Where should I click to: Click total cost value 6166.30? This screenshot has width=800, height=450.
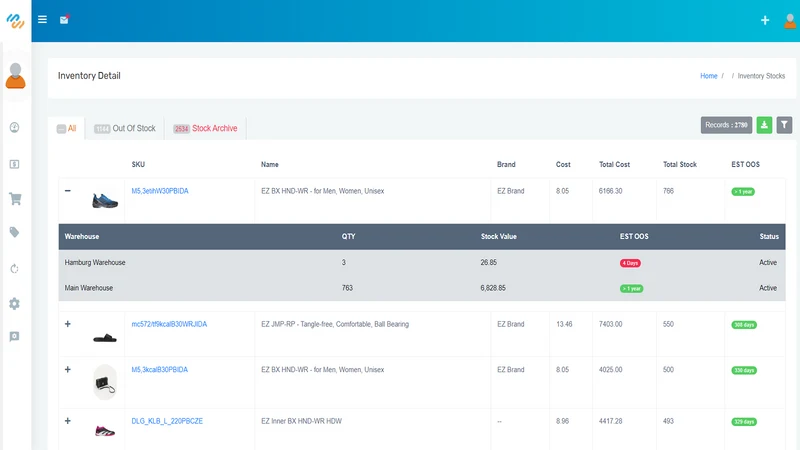(x=610, y=191)
